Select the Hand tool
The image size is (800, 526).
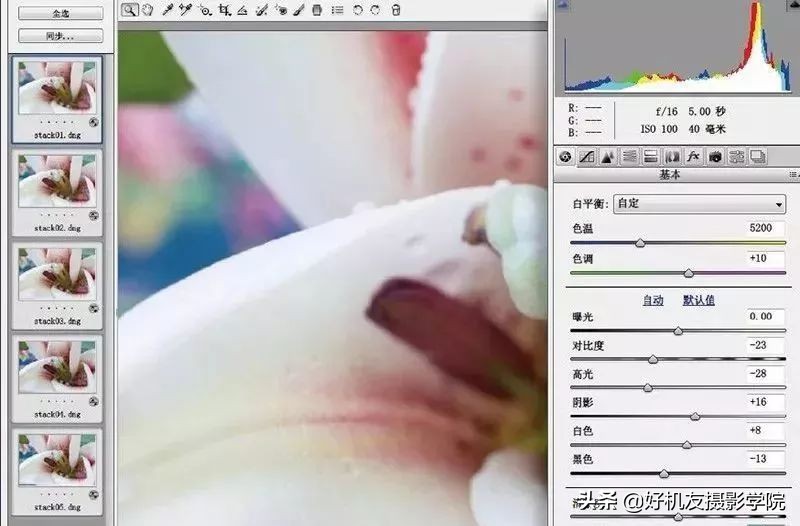click(x=148, y=10)
